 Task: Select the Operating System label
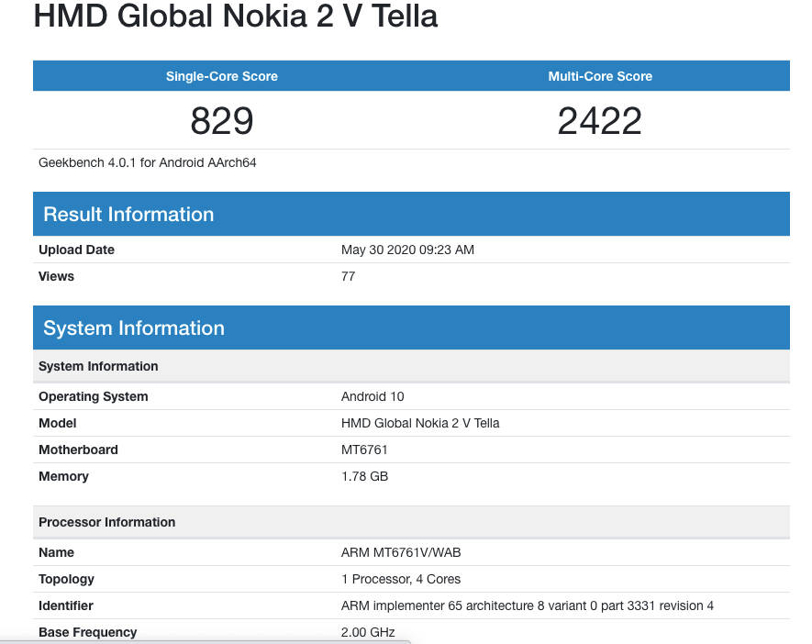94,396
